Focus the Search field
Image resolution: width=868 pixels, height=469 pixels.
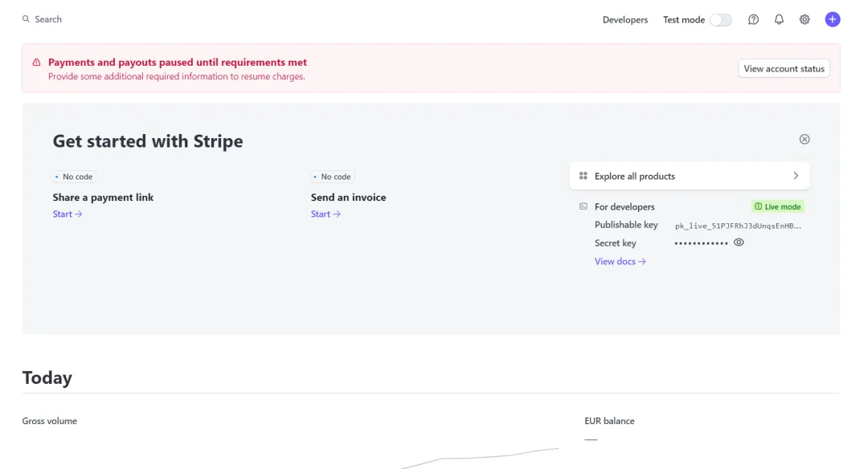point(48,19)
